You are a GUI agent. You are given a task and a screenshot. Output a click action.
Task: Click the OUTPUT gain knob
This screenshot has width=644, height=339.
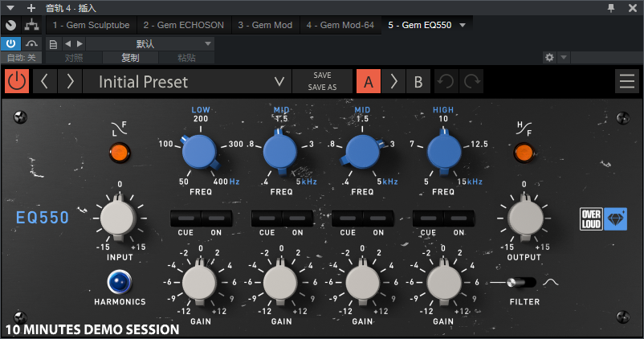[525, 219]
